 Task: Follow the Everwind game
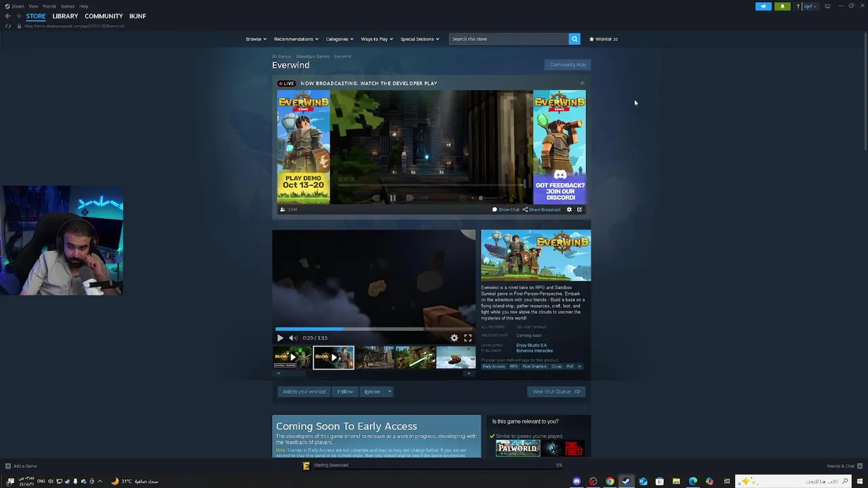345,392
